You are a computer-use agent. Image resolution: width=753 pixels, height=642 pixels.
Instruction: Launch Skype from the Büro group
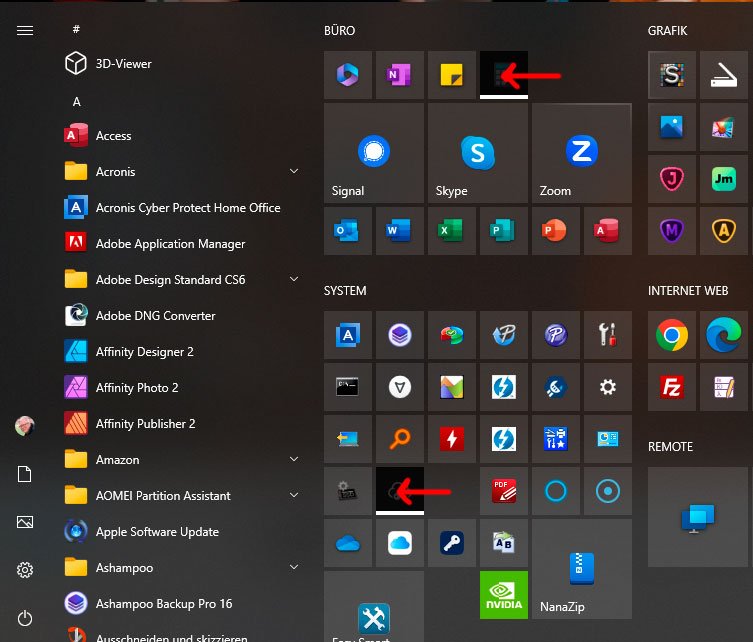pos(478,153)
